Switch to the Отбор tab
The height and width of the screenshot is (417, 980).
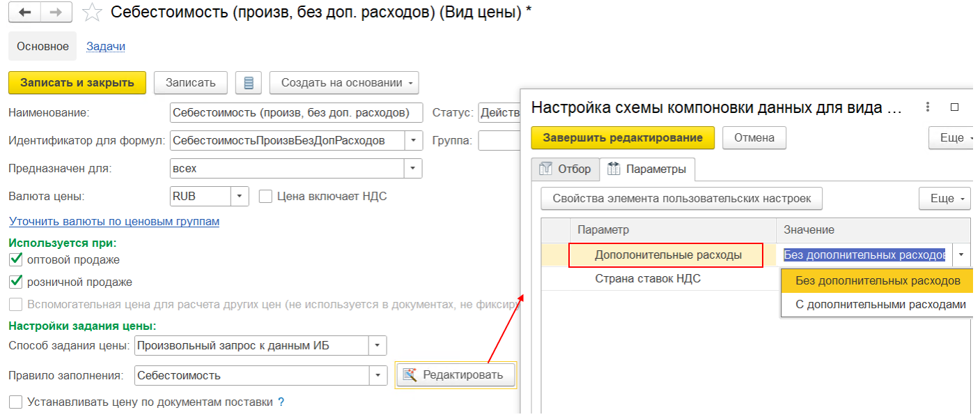tap(566, 169)
